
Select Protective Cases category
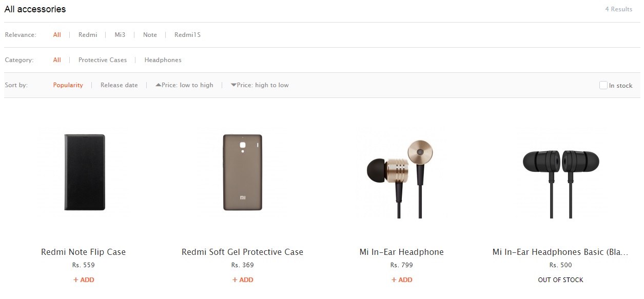click(103, 60)
